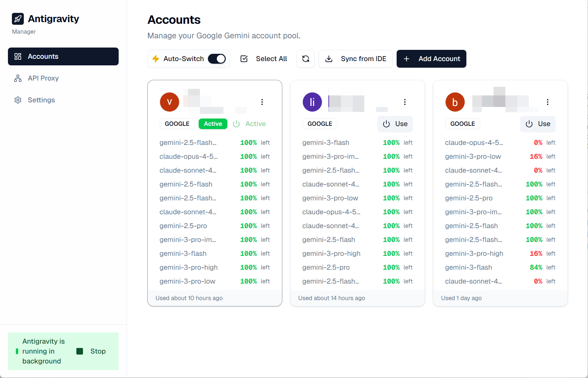Turn off the Auto-Switch toggle
588x378 pixels.
[x=217, y=59]
